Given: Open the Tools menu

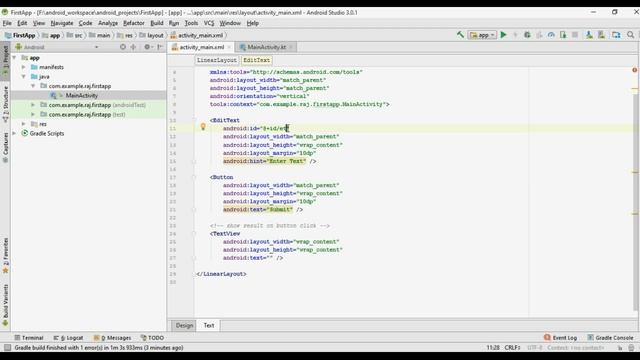Looking at the screenshot, I should (191, 23).
